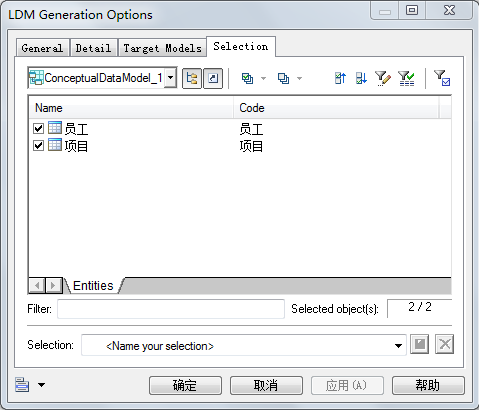Open the ConceptualDataModel_1 model dropdown
The image size is (479, 410).
click(171, 78)
